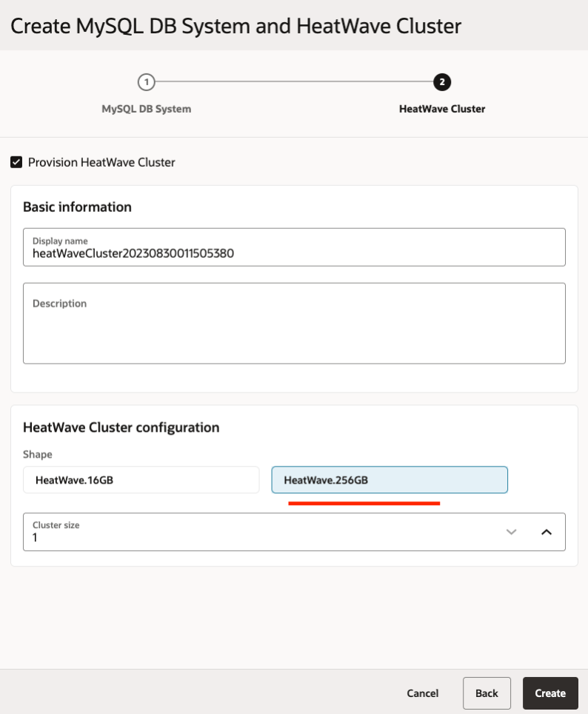Click the step 1 numbered circle
The image size is (588, 714).
pos(146,83)
